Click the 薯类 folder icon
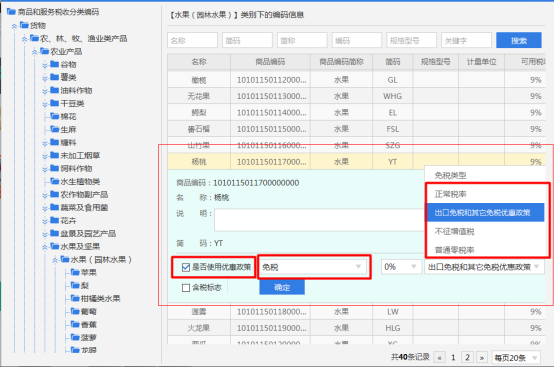The image size is (554, 367). coord(54,77)
